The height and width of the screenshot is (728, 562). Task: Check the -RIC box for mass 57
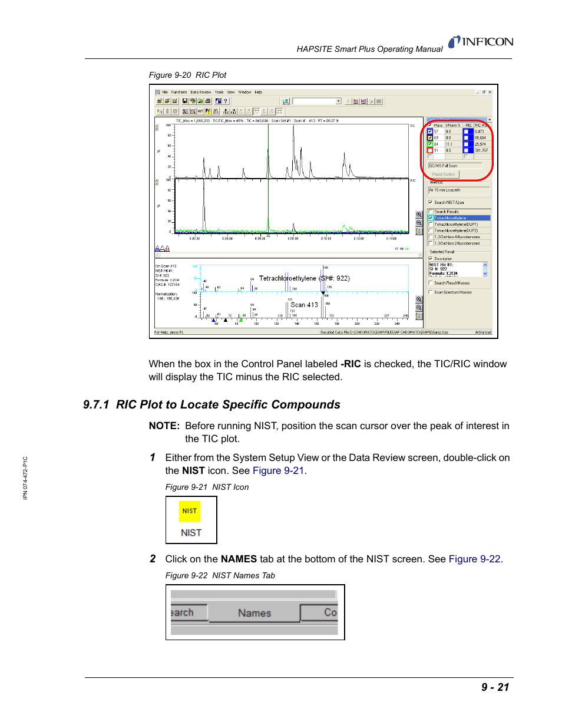point(466,131)
